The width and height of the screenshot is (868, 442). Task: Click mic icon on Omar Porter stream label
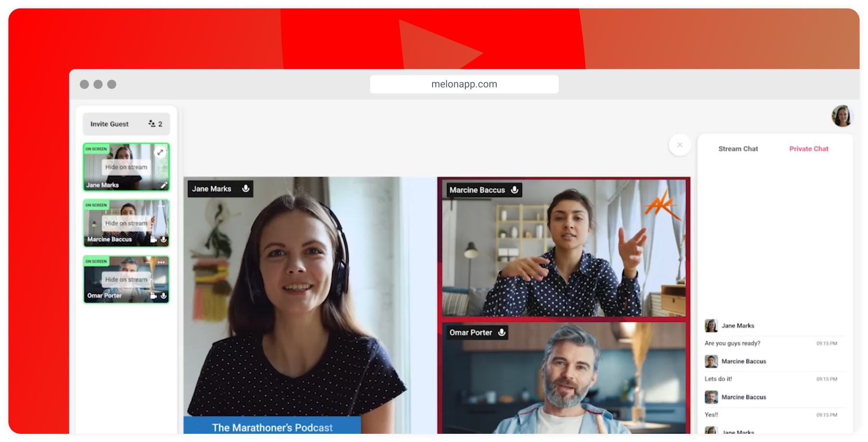pos(502,333)
